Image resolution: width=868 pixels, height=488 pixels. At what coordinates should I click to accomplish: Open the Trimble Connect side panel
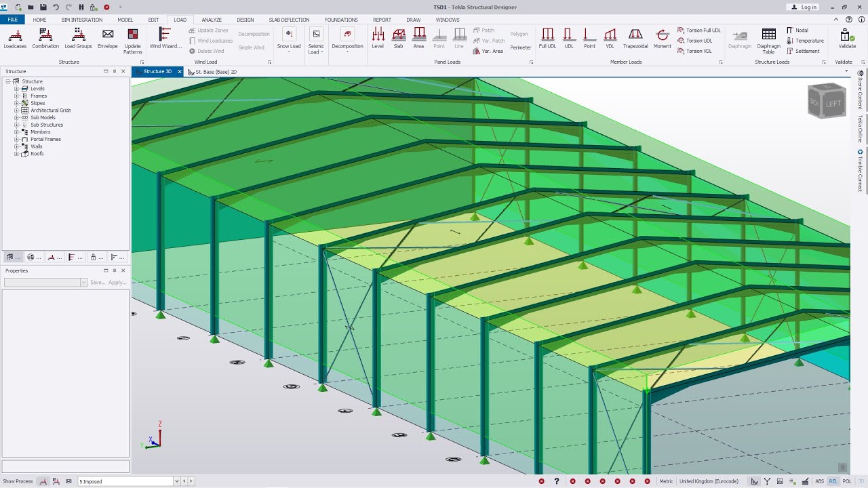tap(861, 171)
